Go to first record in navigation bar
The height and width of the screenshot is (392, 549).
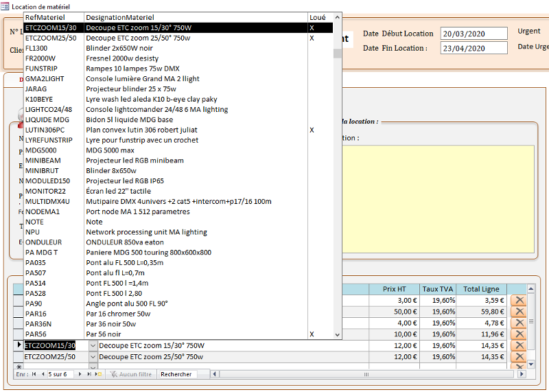point(34,374)
